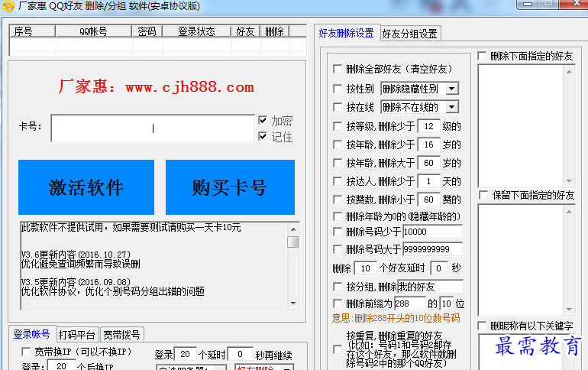Click the 个后换IP count field
Screen dimensions: 588x370
(60, 365)
